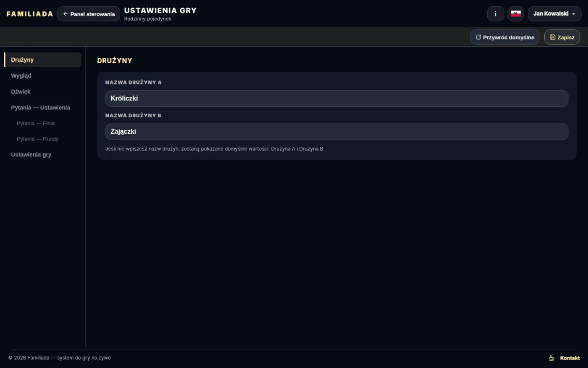Screen dimensions: 588x368
Task: Save settings with the Zapisz disk button
Action: tap(562, 37)
